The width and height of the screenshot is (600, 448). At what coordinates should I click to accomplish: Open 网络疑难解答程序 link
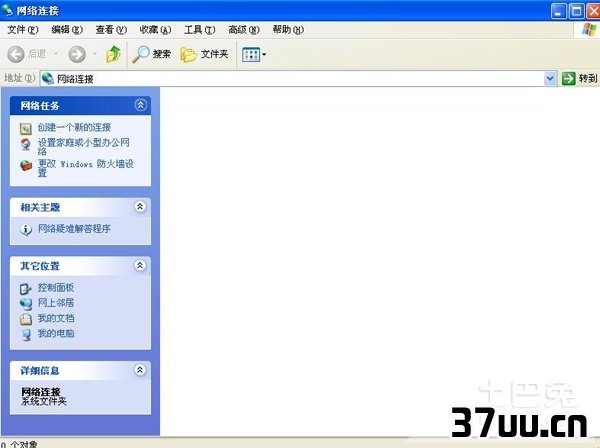coord(74,229)
